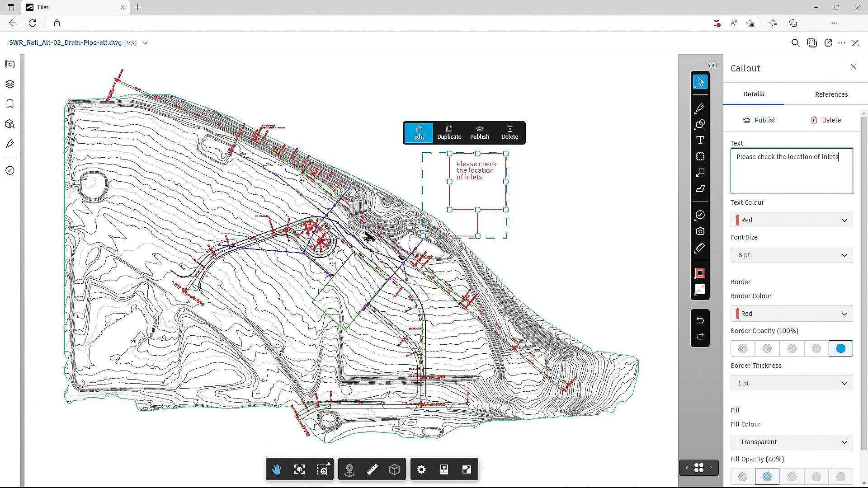Select fourth border opacity option
The width and height of the screenshot is (868, 488).
[x=816, y=348]
